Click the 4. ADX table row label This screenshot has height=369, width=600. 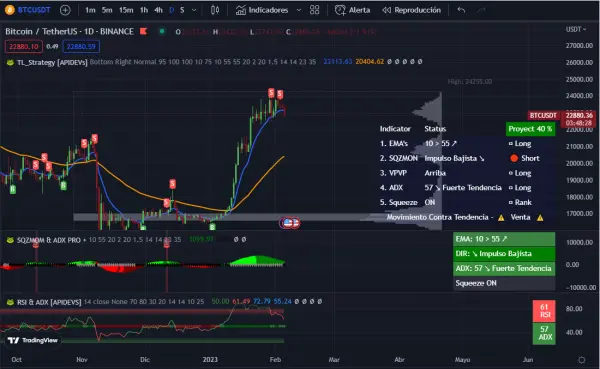(391, 188)
